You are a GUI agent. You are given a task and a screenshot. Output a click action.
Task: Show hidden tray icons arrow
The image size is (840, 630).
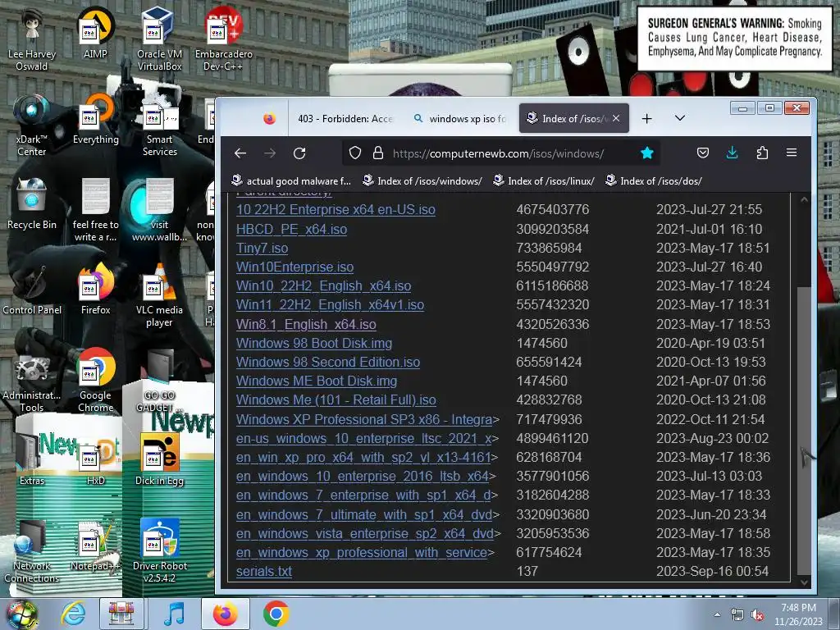tap(717, 614)
